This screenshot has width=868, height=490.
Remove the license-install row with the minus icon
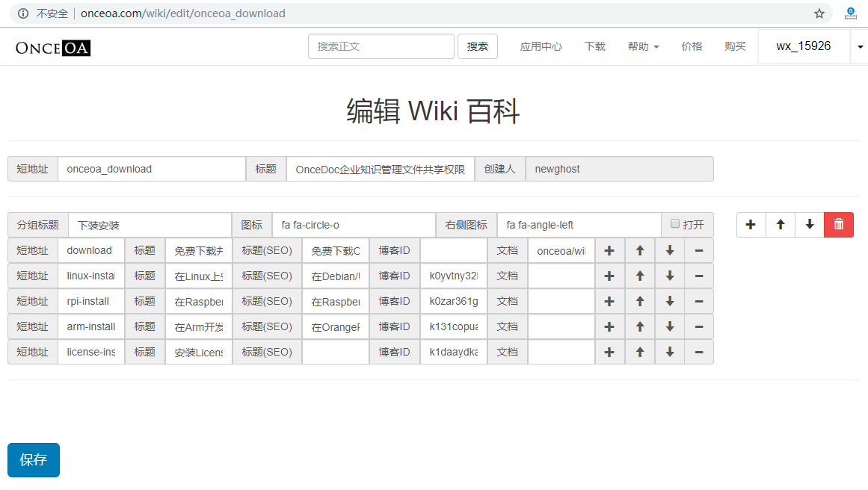click(699, 353)
